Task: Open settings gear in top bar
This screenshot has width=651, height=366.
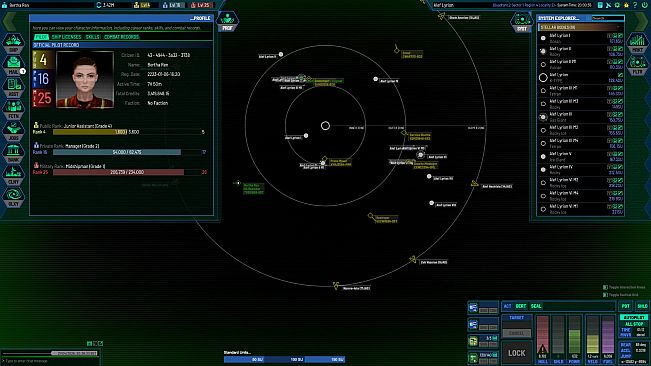Action: (x=617, y=5)
